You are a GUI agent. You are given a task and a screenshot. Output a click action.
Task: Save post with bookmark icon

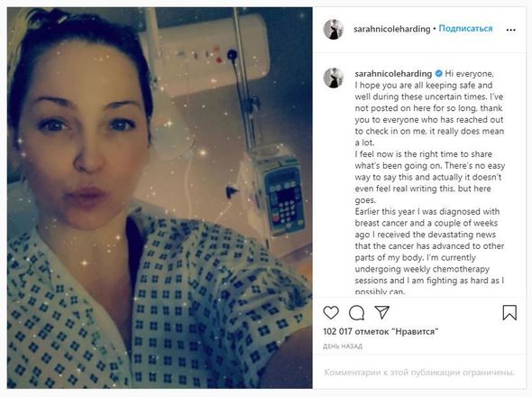point(509,312)
